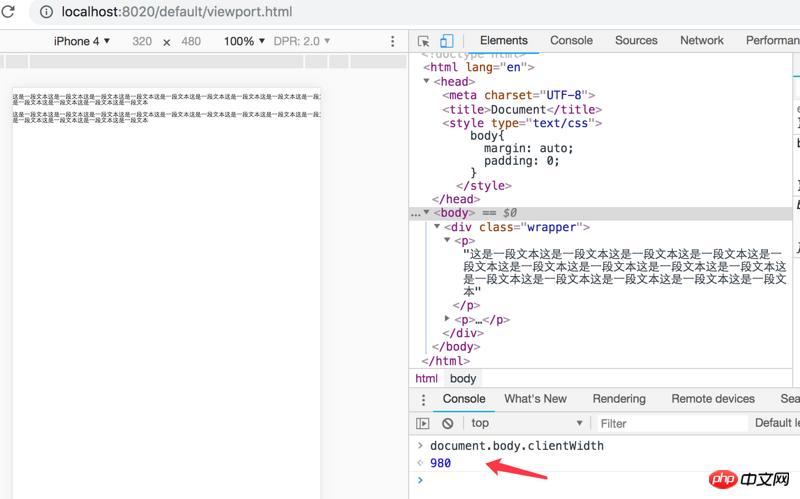Open the Rendering drawer tab
Screen dimensions: 800x499
[618, 398]
